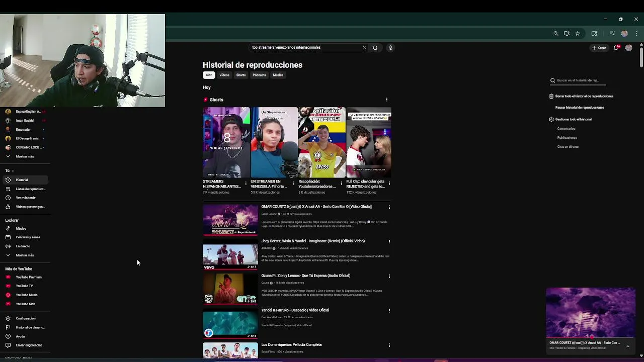Open Historial de denuncias
This screenshot has height=362, width=644.
tap(24, 327)
